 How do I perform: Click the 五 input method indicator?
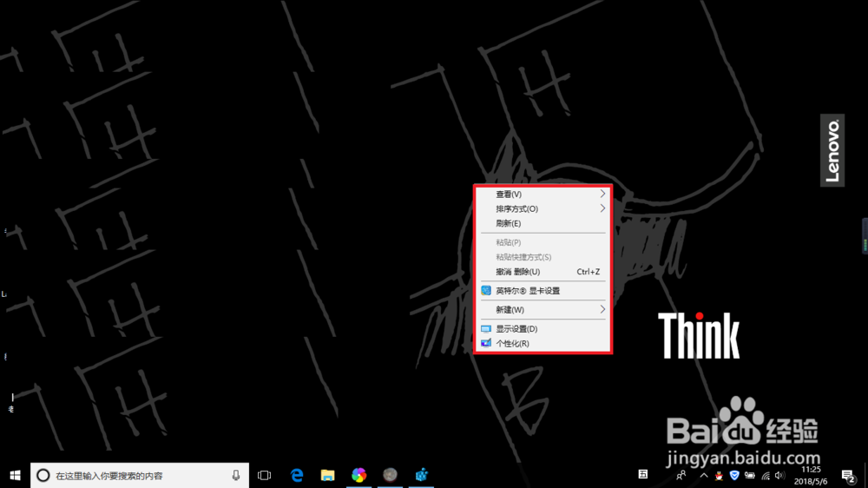(642, 474)
